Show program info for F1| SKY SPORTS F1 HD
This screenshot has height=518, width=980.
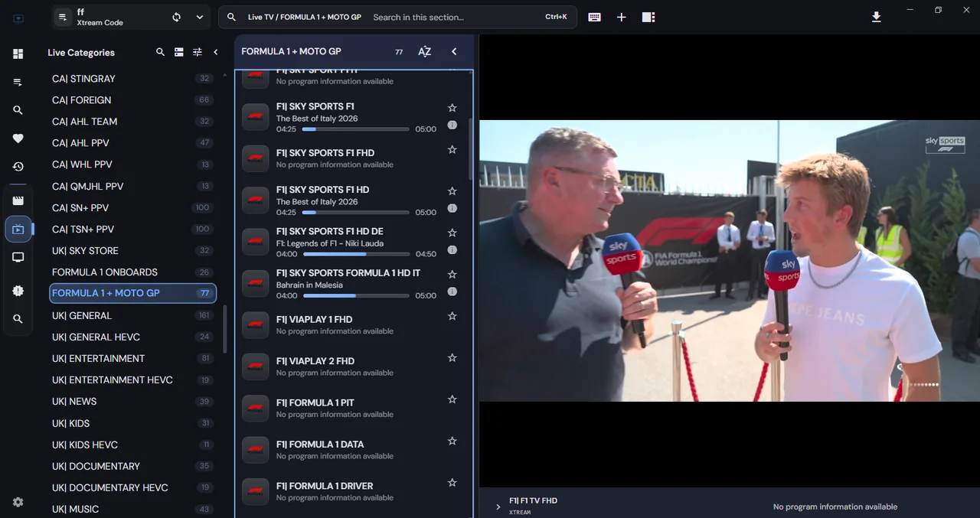point(452,208)
